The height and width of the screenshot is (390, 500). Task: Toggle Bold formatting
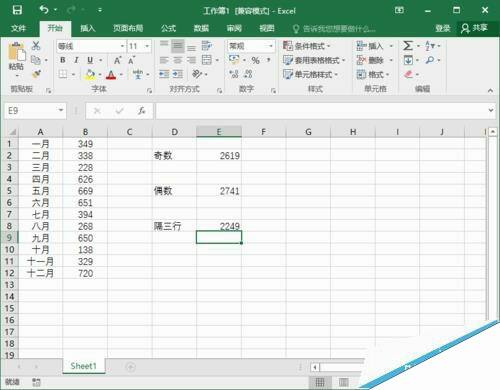point(63,60)
